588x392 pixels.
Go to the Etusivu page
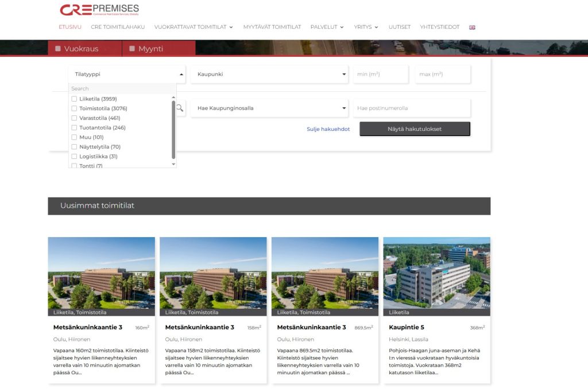(x=69, y=27)
